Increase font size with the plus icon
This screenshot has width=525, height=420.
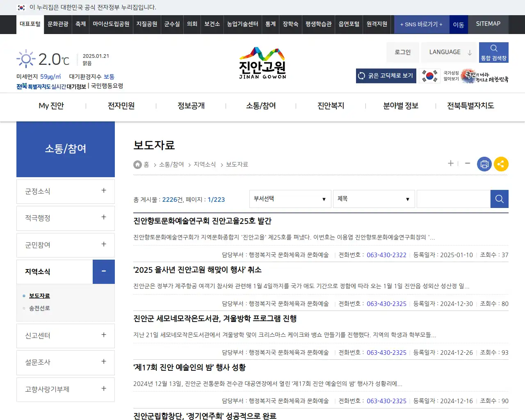pos(450,163)
